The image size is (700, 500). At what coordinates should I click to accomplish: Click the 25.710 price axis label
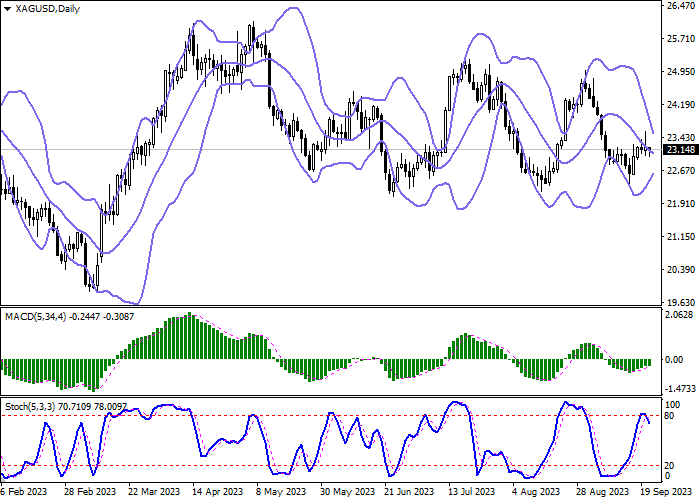[x=680, y=39]
